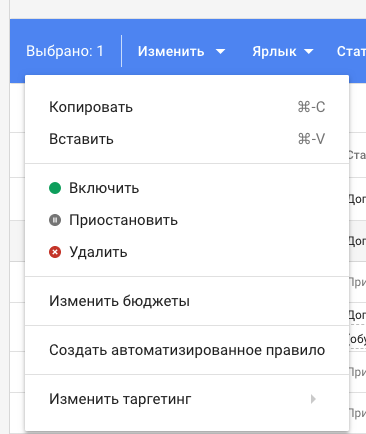366x434 pixels.
Task: Select Удалить in the menu
Action: coord(187,252)
